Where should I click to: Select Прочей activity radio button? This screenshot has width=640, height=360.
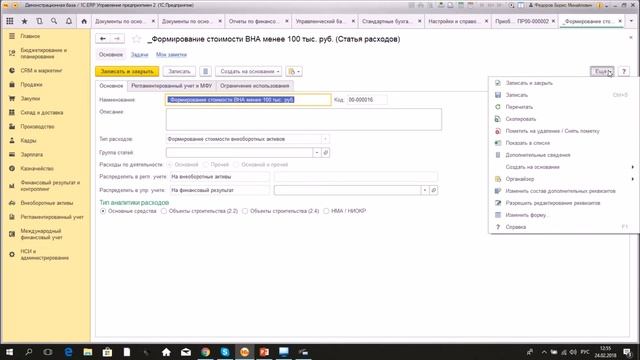click(x=206, y=164)
